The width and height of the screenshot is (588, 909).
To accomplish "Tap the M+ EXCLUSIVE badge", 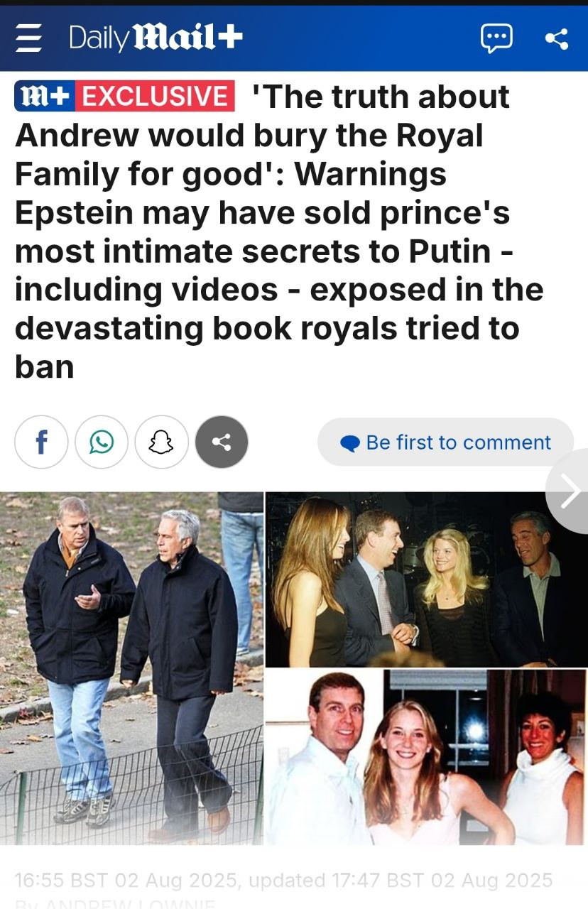I will (124, 97).
